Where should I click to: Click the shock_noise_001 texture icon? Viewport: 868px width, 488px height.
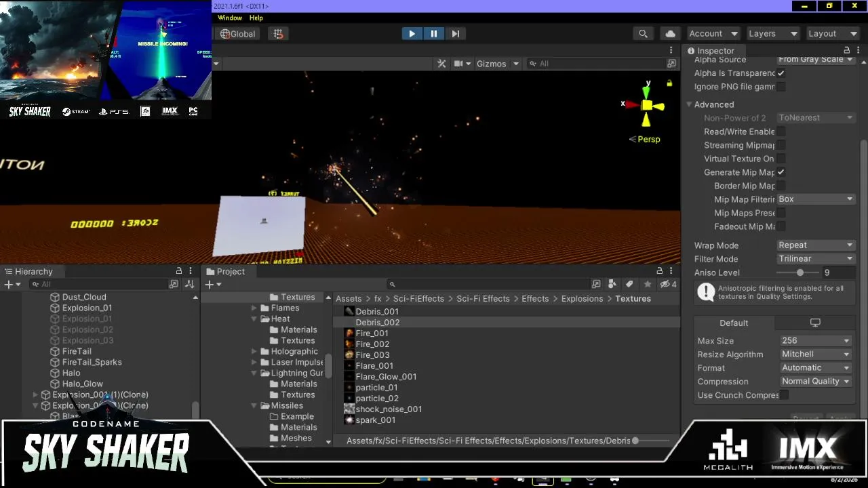(x=349, y=409)
